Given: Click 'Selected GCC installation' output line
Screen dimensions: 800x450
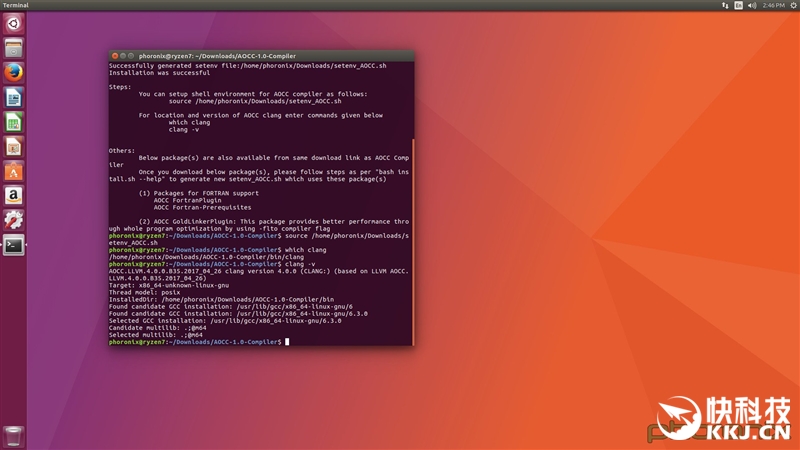Looking at the screenshot, I should pyautogui.click(x=225, y=321).
